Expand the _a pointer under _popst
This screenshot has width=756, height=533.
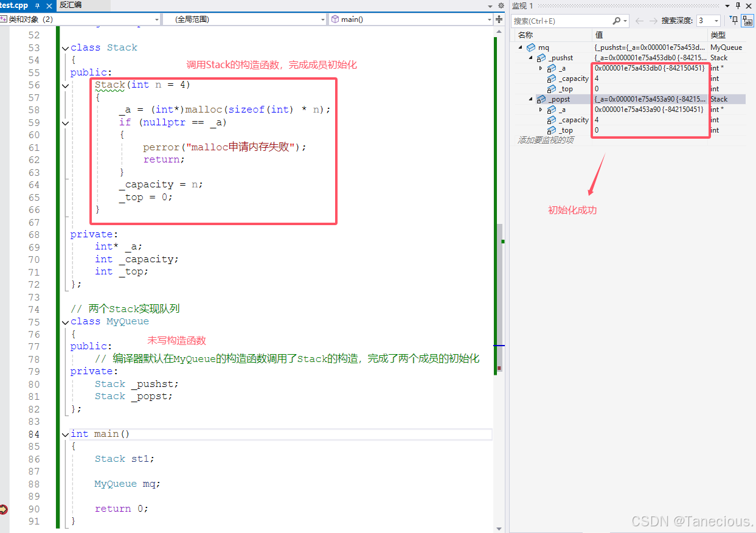coord(541,110)
